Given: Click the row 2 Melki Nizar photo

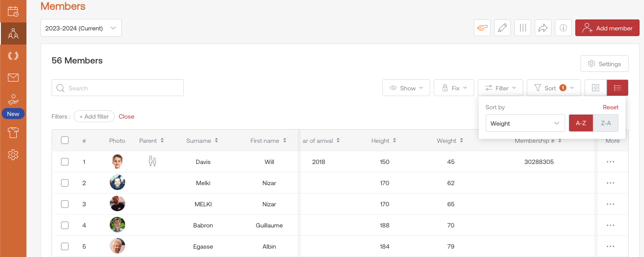Looking at the screenshot, I should tap(117, 183).
